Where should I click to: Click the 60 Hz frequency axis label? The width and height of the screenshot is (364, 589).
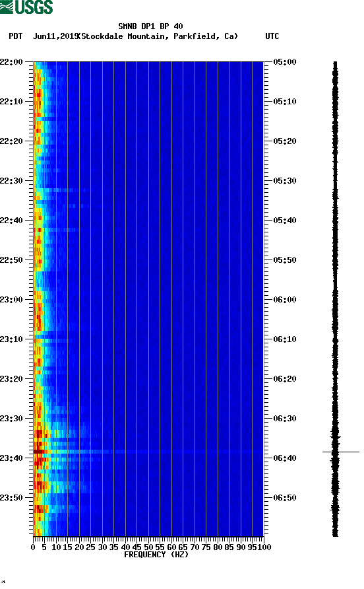(x=171, y=547)
